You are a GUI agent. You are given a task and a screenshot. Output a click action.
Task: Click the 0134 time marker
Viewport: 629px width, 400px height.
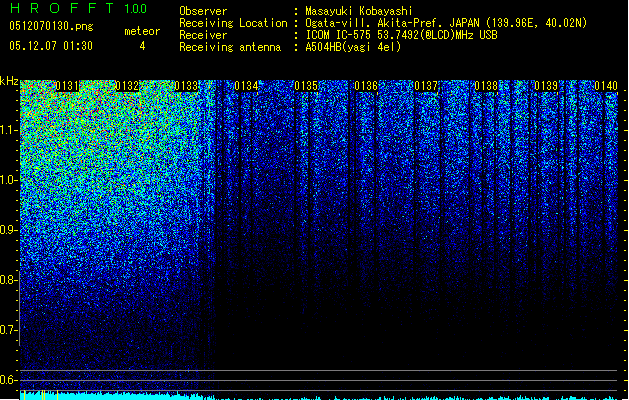click(x=246, y=86)
